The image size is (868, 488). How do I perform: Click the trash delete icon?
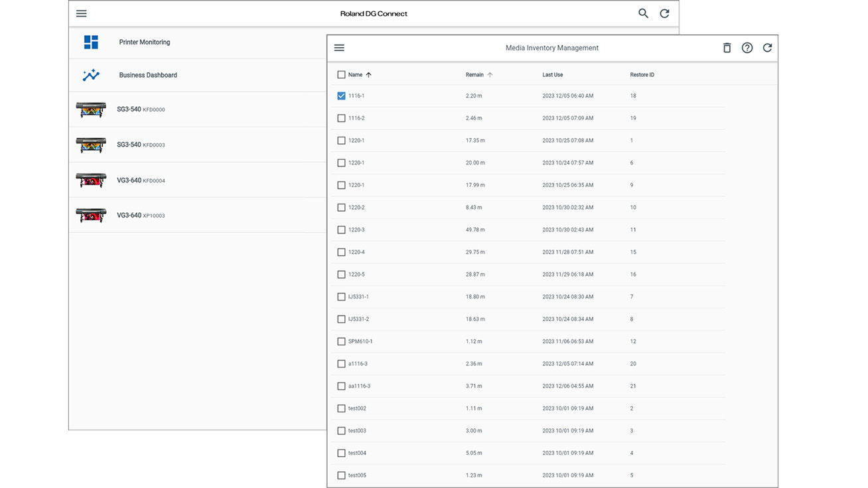[x=727, y=48]
